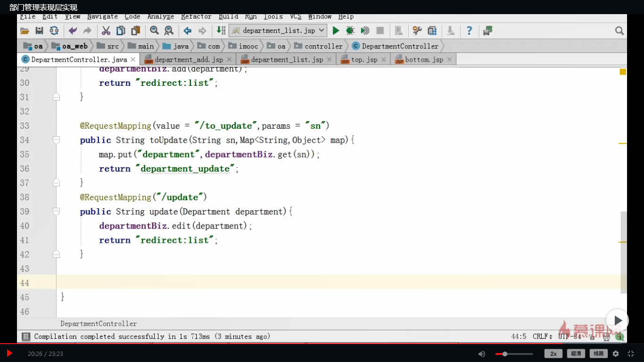Play the video with the red play button
644x362 pixels.
click(x=9, y=354)
